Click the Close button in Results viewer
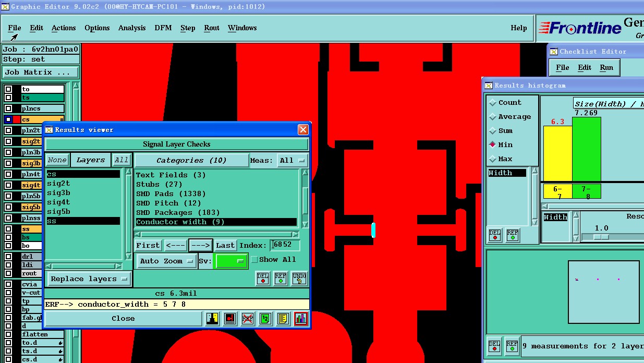Viewport: 644px width, 363px height. [x=124, y=318]
